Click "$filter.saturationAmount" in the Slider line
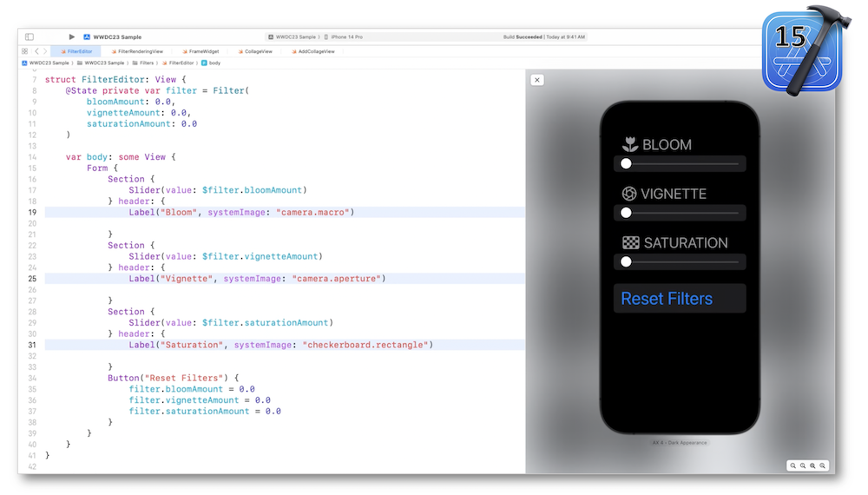868x495 pixels. coord(265,323)
